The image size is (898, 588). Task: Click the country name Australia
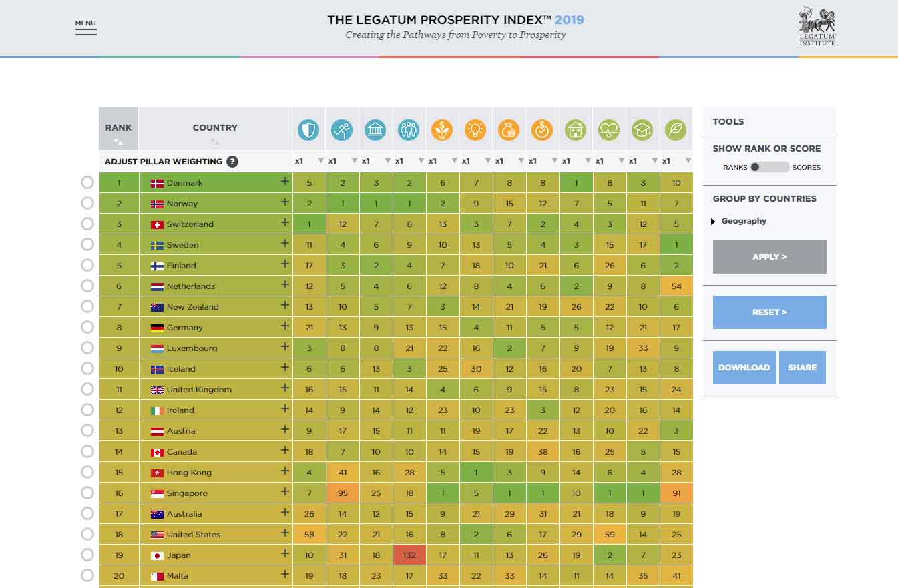tap(184, 514)
